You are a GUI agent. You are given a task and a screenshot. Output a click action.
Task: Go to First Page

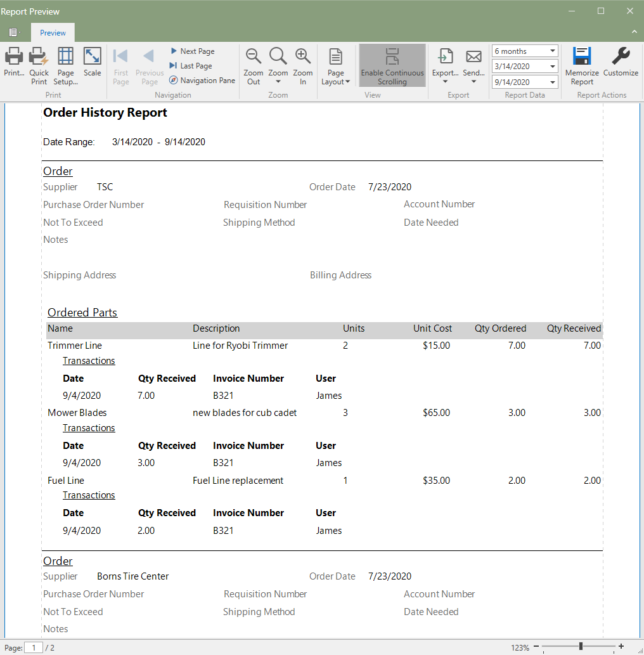click(x=120, y=66)
